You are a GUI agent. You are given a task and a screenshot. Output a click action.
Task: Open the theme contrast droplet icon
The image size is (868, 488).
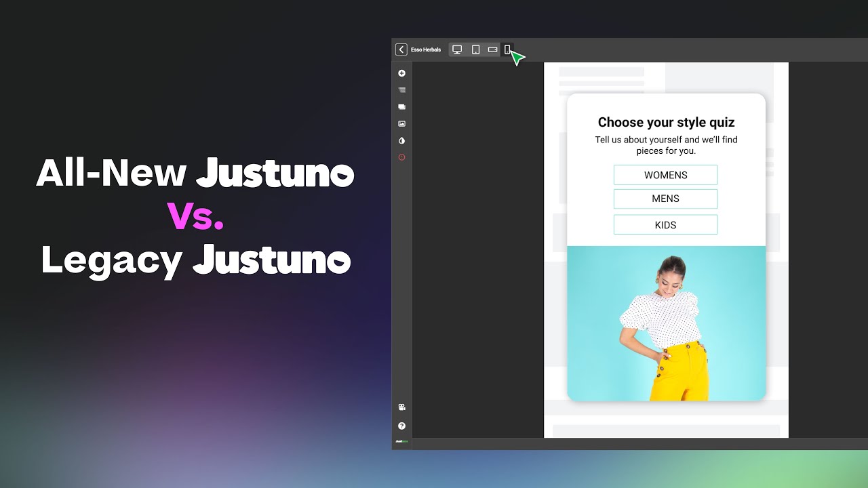pyautogui.click(x=402, y=141)
